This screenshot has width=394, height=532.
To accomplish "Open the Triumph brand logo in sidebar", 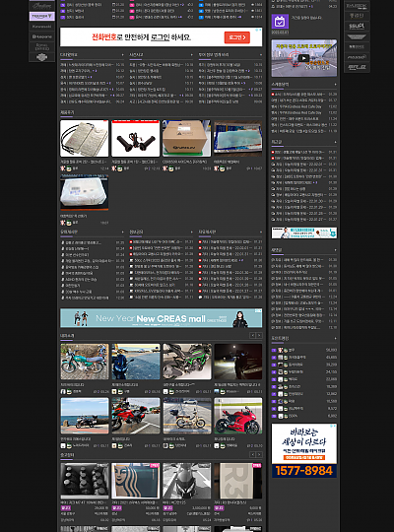I will (41, 16).
